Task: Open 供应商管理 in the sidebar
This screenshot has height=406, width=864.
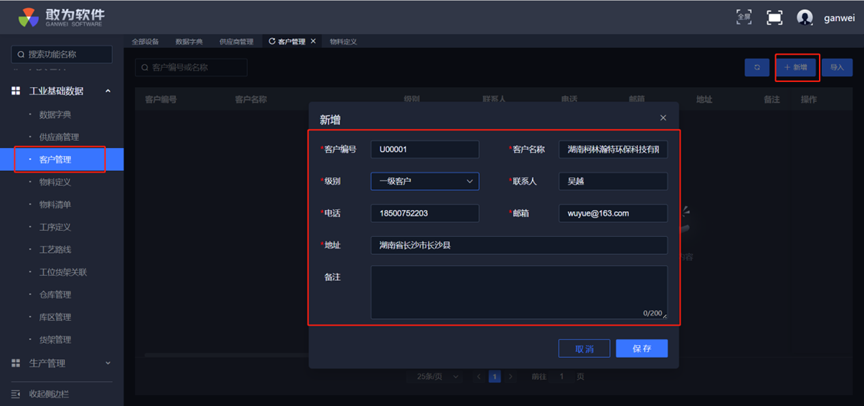Action: [x=59, y=137]
